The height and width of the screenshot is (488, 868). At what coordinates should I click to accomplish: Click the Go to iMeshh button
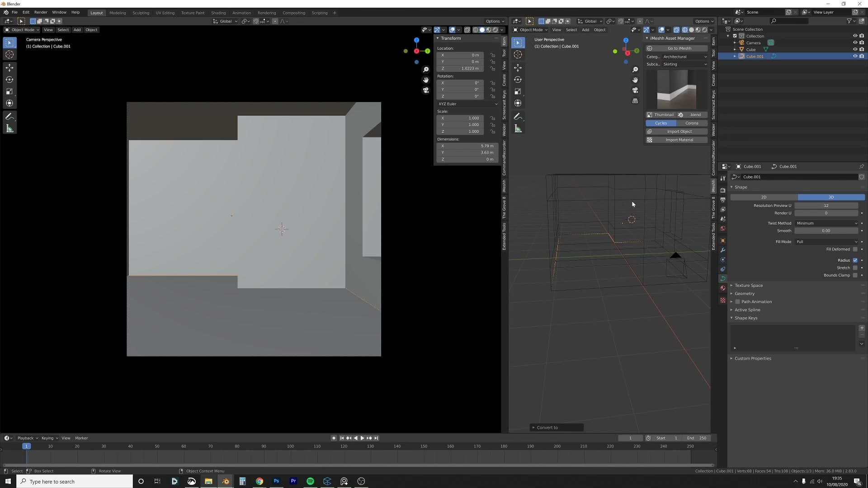pos(677,48)
